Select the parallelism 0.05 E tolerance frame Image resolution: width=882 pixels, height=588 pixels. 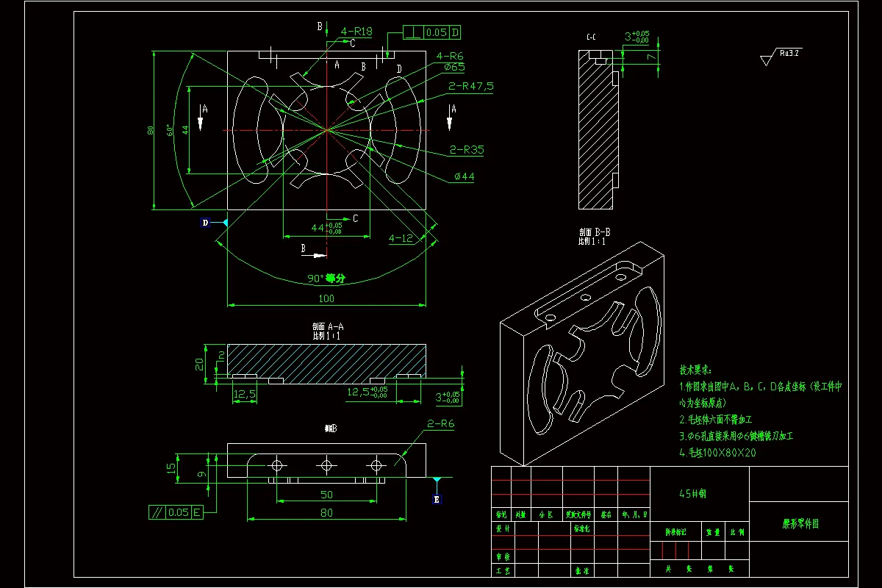pos(177,512)
